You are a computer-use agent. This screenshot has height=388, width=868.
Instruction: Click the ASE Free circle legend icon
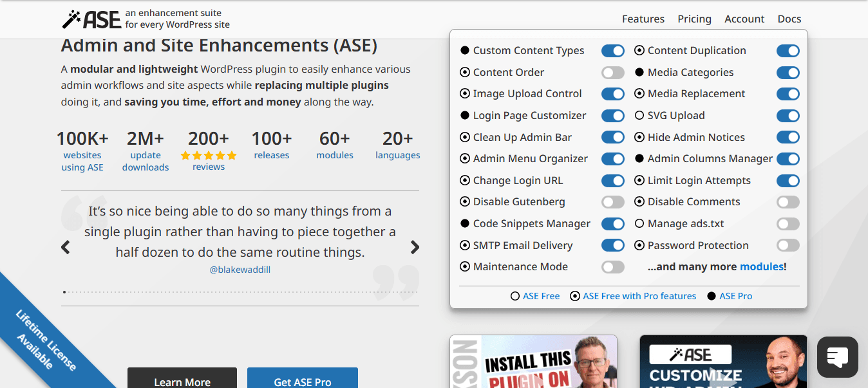click(x=515, y=296)
